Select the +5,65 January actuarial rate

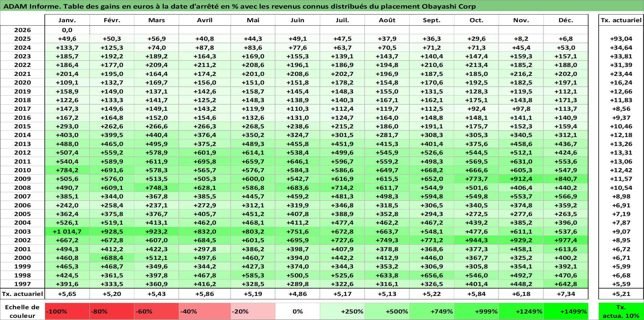67,294
